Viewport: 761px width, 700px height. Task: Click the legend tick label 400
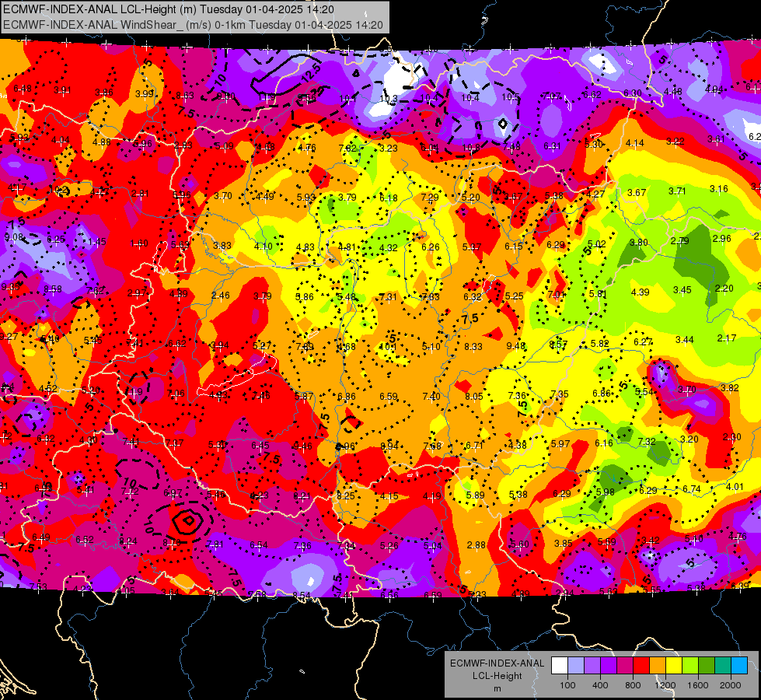point(600,685)
